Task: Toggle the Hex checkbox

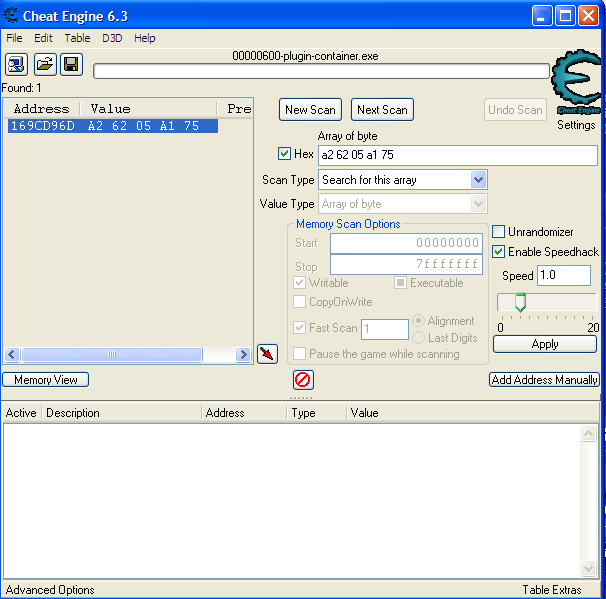Action: 284,153
